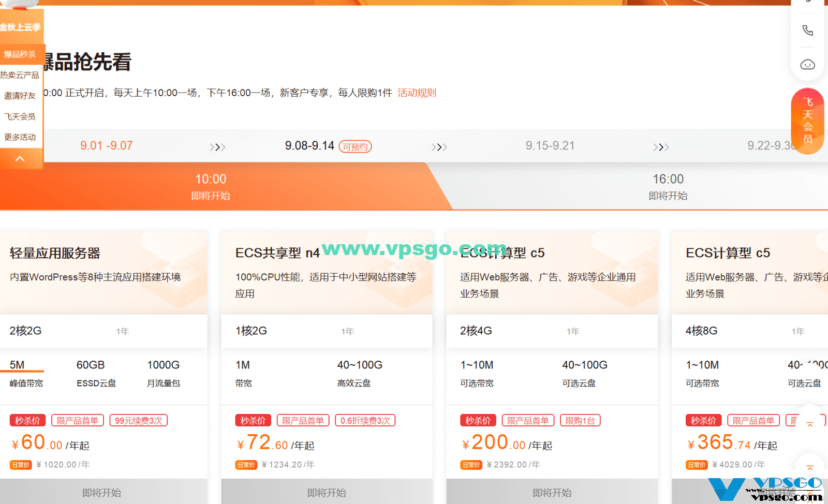Viewport: 828px width, 504px height.
Task: Click the 0.6折续费3次 tag
Action: [x=365, y=421]
